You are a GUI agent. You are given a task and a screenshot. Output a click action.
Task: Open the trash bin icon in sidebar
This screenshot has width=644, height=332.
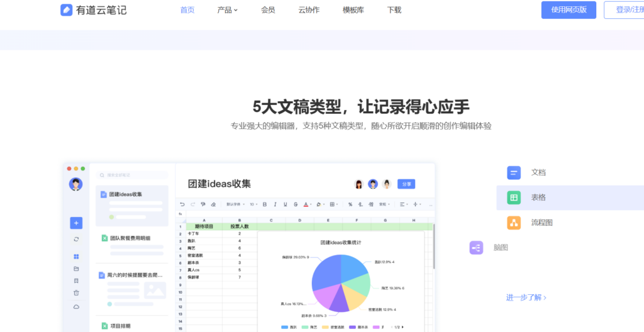pyautogui.click(x=76, y=293)
